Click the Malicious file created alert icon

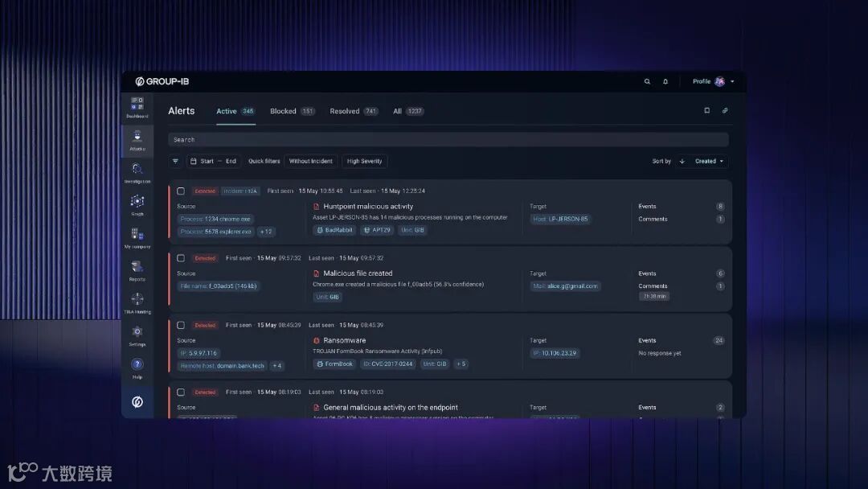317,273
